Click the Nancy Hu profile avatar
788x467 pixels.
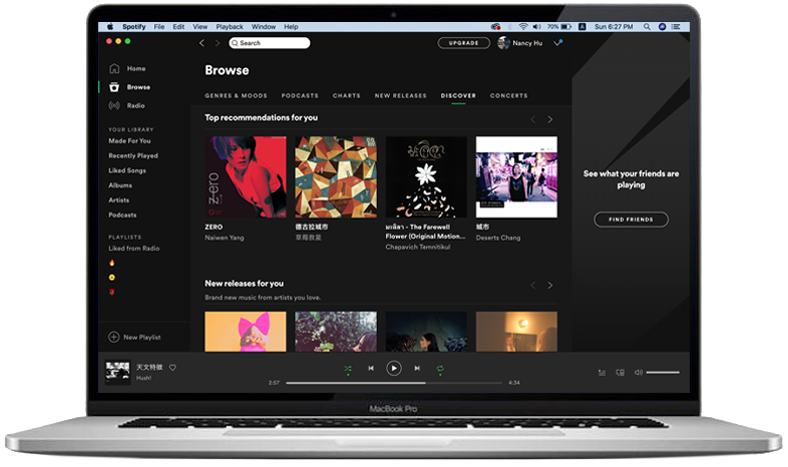point(503,43)
